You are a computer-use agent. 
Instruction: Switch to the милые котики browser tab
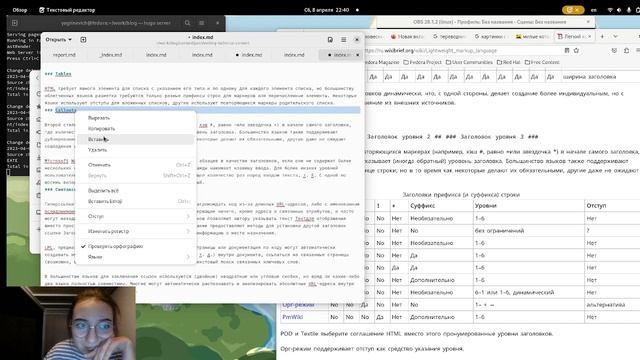click(531, 36)
